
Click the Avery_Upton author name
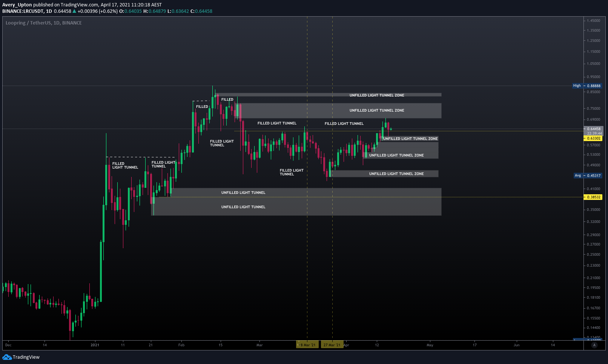pyautogui.click(x=17, y=5)
